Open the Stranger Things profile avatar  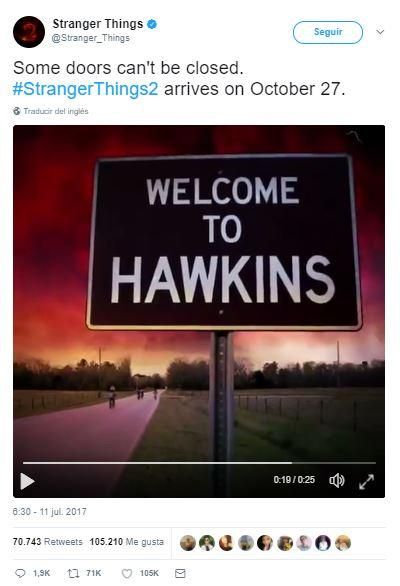(x=29, y=32)
